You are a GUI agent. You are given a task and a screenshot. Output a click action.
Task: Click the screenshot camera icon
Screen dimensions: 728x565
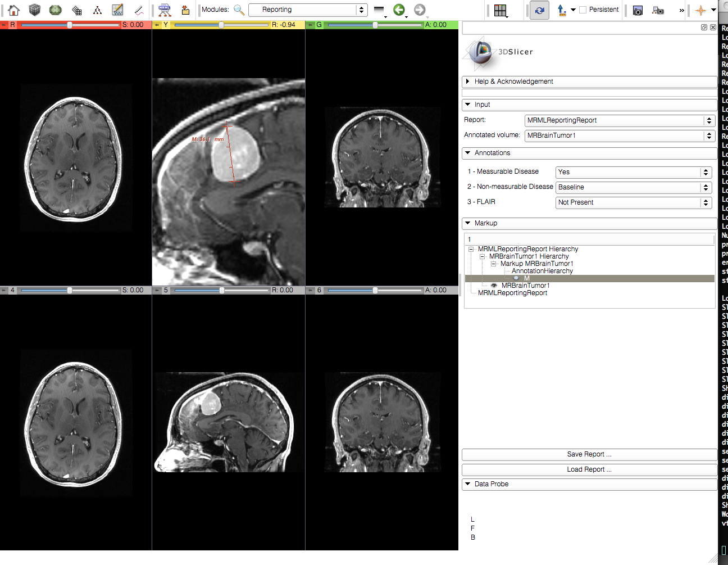pos(638,10)
